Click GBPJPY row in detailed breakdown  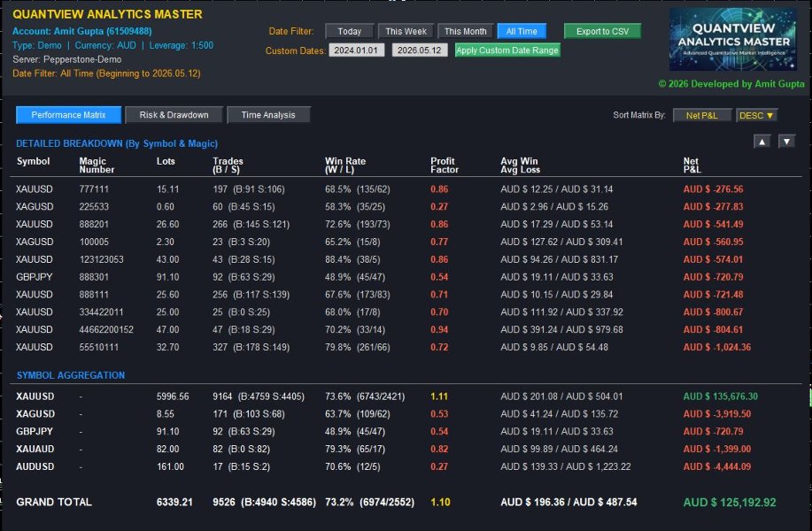406,277
